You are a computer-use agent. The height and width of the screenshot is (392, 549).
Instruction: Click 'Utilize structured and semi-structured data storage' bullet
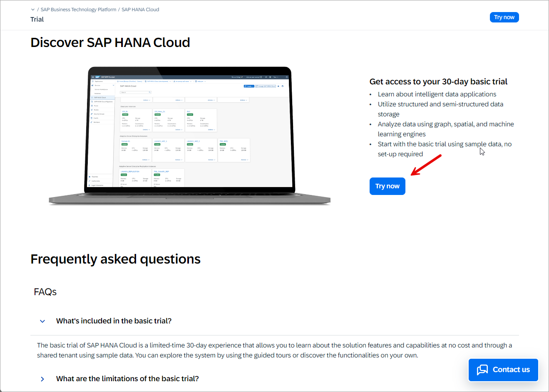(440, 109)
